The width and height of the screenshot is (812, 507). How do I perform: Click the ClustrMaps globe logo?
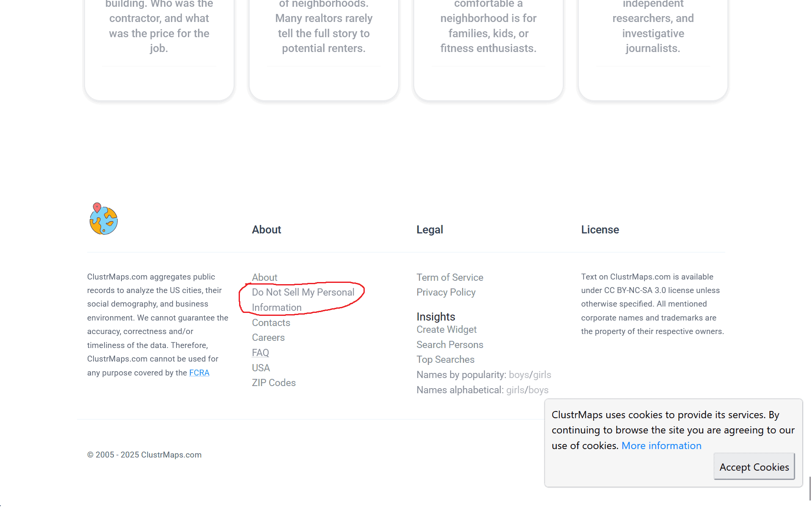click(x=103, y=218)
